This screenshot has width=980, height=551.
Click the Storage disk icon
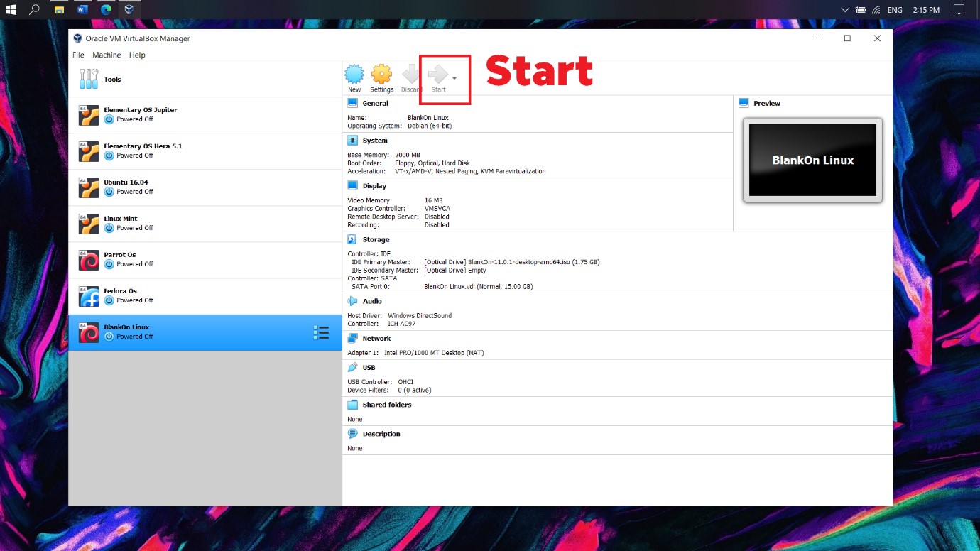[x=352, y=240]
